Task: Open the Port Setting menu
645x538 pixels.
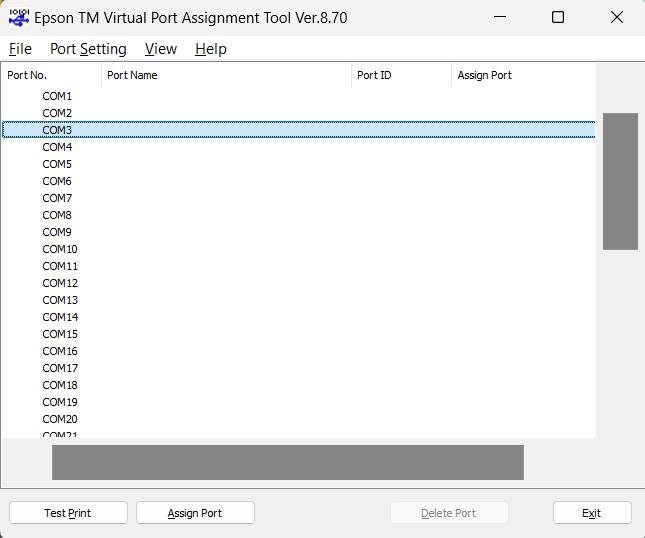Action: (x=88, y=49)
